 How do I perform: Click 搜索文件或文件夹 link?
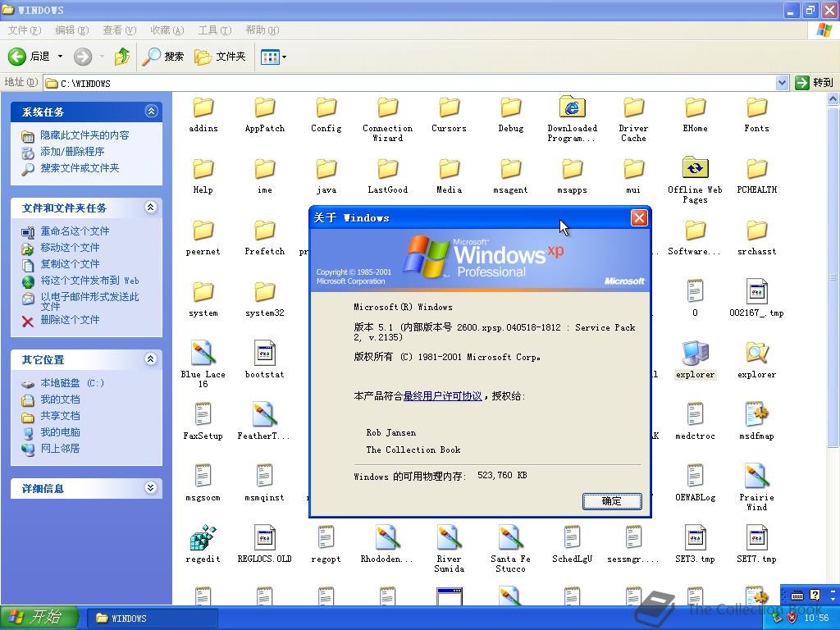point(80,168)
